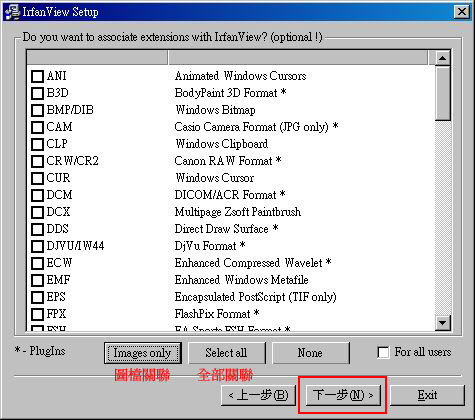Click the Select all button

(227, 353)
